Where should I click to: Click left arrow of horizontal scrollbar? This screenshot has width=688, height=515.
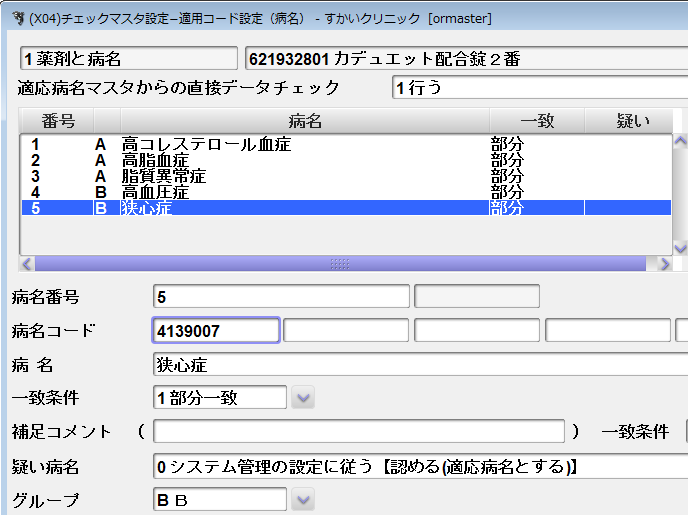27,264
